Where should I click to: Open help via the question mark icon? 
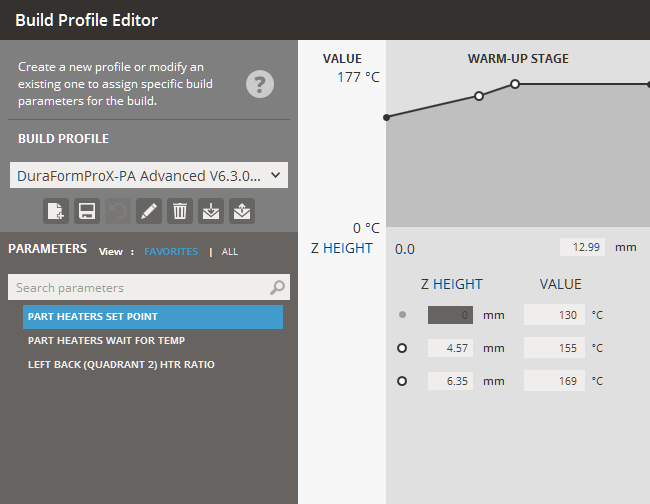pyautogui.click(x=260, y=84)
